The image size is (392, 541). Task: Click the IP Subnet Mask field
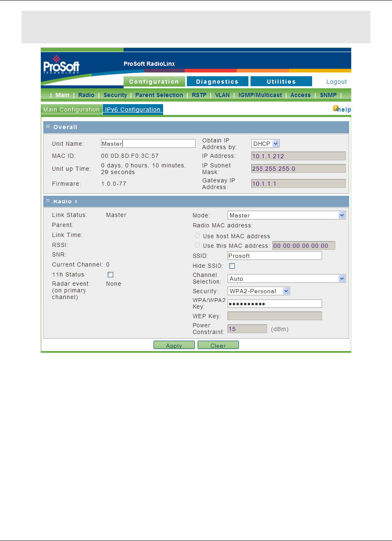(x=298, y=169)
